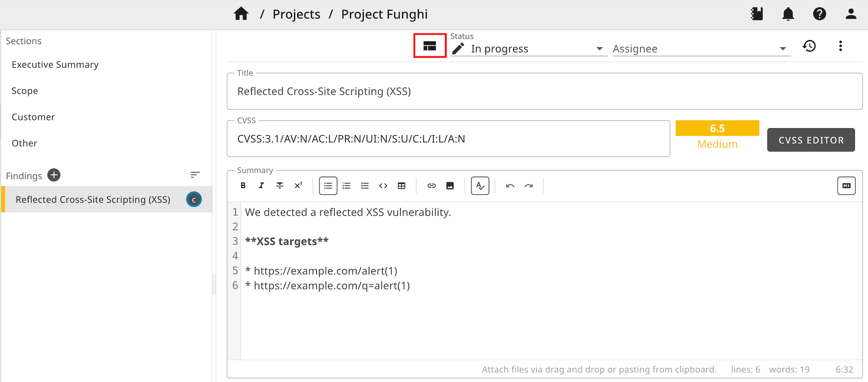Open the help question mark icon
The width and height of the screenshot is (868, 382).
tap(819, 14)
